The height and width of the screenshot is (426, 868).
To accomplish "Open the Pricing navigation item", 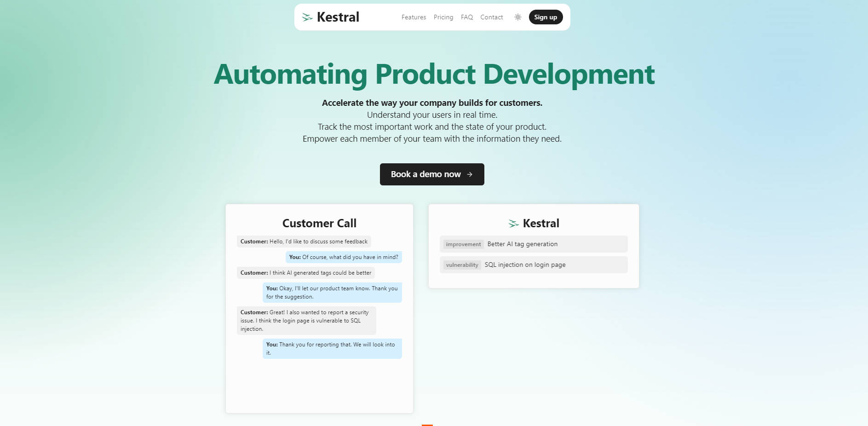I will point(443,17).
